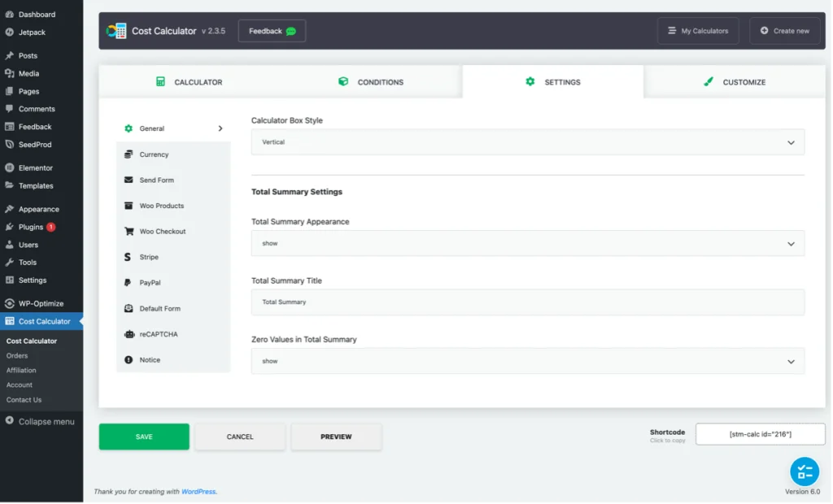Image resolution: width=833 pixels, height=504 pixels.
Task: Open Feedback in WordPress sidebar
Action: click(35, 127)
